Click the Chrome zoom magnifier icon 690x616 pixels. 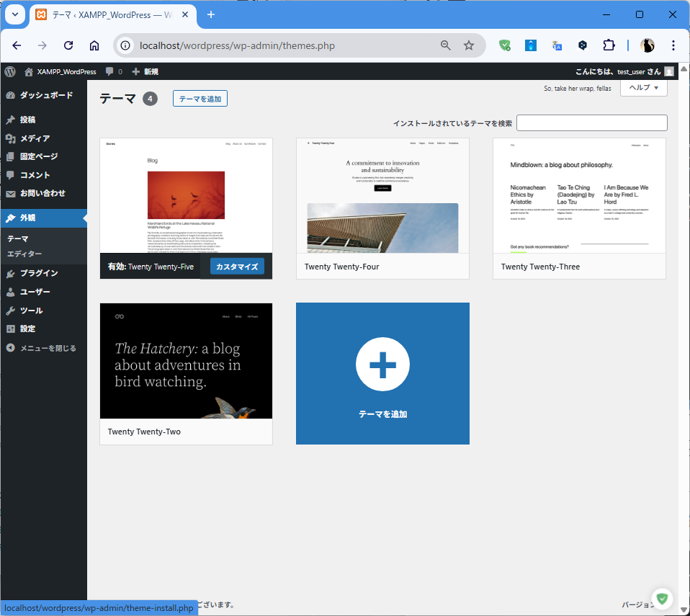click(x=446, y=45)
